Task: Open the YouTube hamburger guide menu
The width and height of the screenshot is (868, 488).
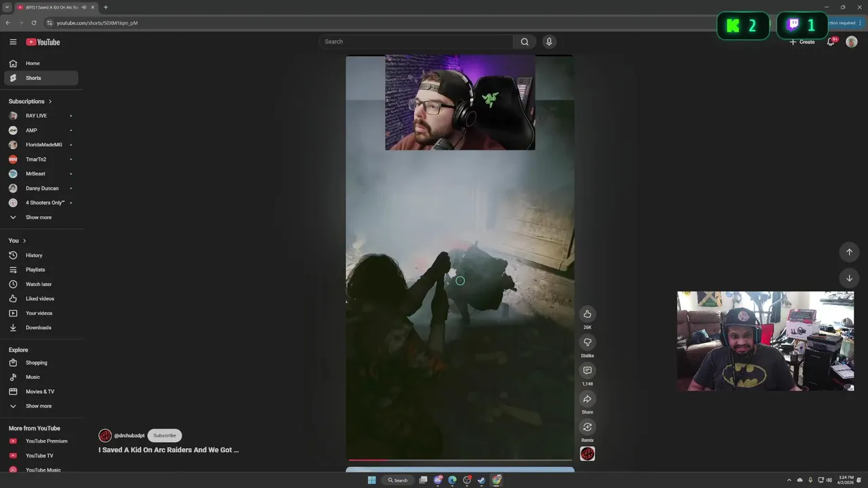Action: [13, 42]
